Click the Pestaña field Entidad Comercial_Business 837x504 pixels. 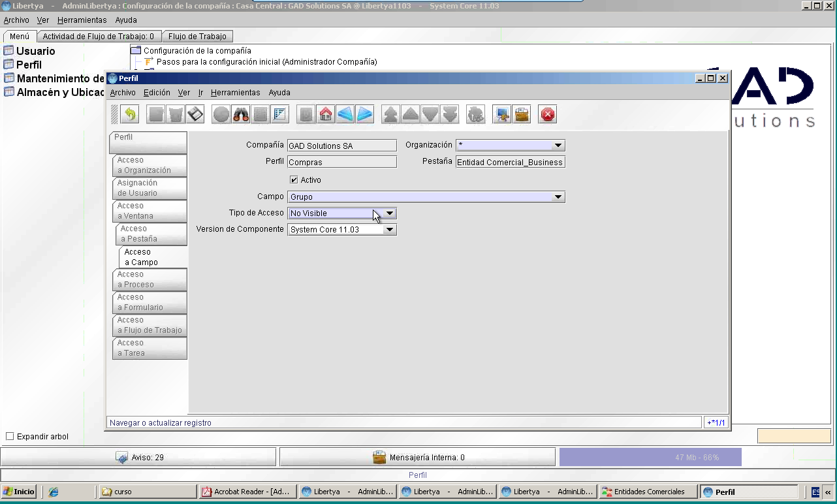[511, 162]
